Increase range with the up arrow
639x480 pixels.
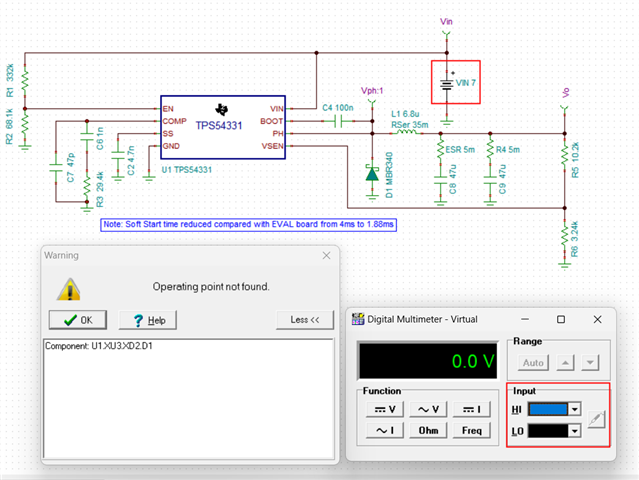(x=565, y=363)
